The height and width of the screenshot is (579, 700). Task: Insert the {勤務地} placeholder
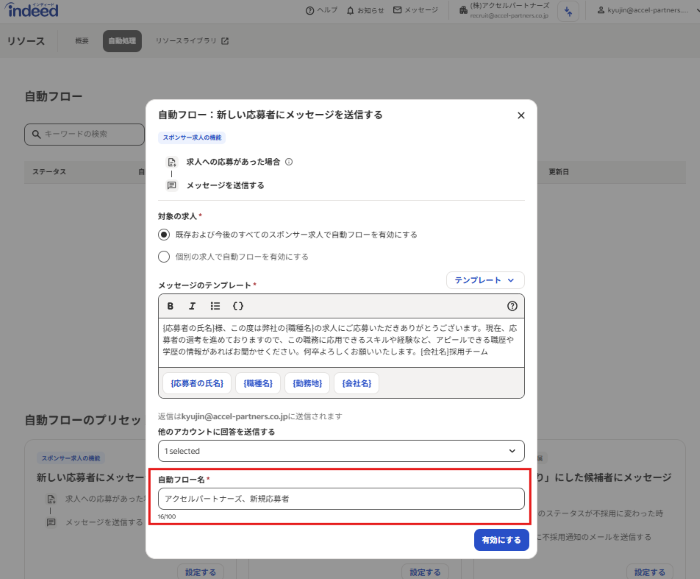(x=308, y=383)
